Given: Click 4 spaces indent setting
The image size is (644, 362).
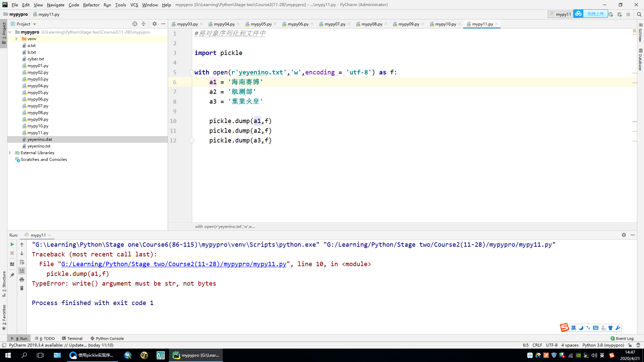Looking at the screenshot, I should click(570, 345).
